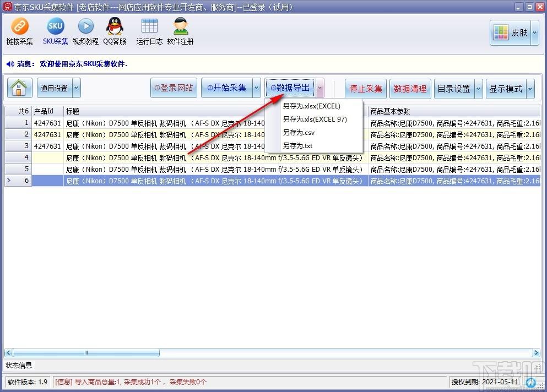
Task: Click product Id 4247631 in row 3
Action: click(x=47, y=146)
